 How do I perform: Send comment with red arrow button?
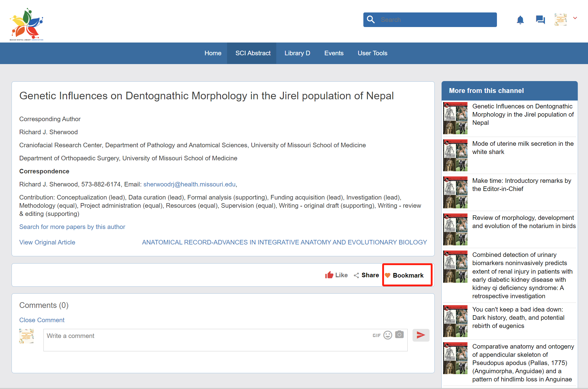421,335
